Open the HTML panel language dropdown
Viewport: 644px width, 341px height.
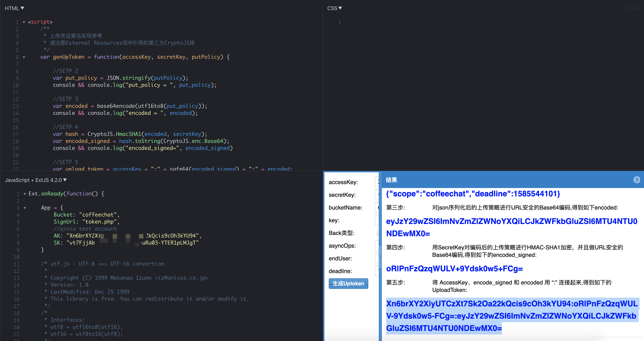pos(14,8)
